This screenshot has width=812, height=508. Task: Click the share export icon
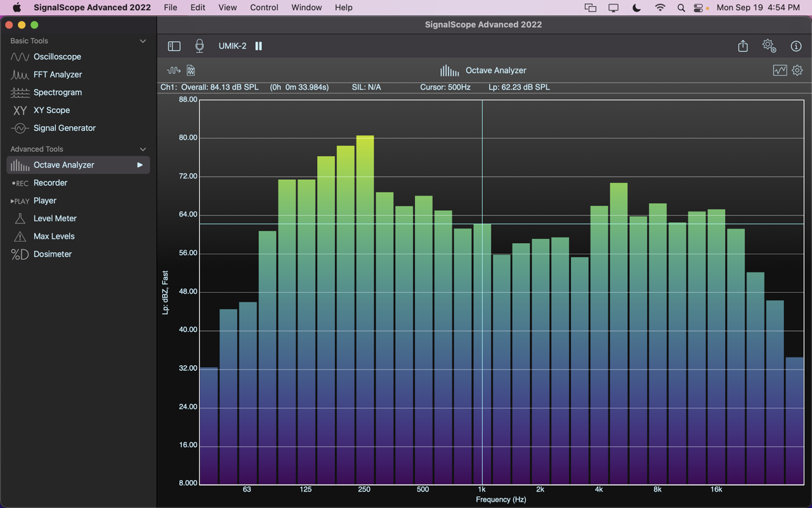tap(743, 46)
